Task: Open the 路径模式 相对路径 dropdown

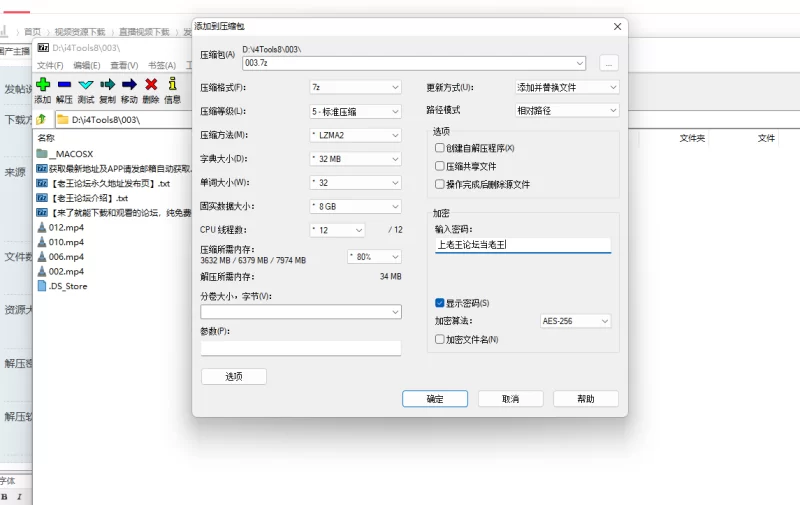Action: (567, 110)
